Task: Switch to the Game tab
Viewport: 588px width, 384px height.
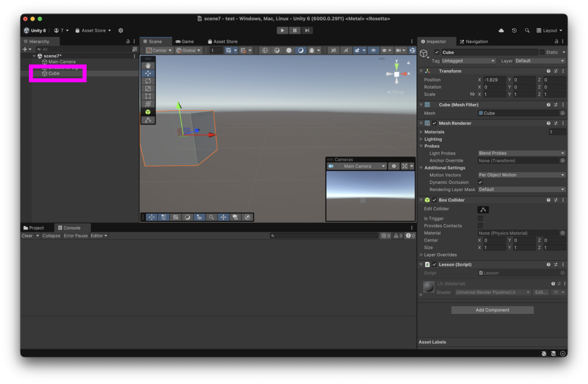Action: [185, 41]
